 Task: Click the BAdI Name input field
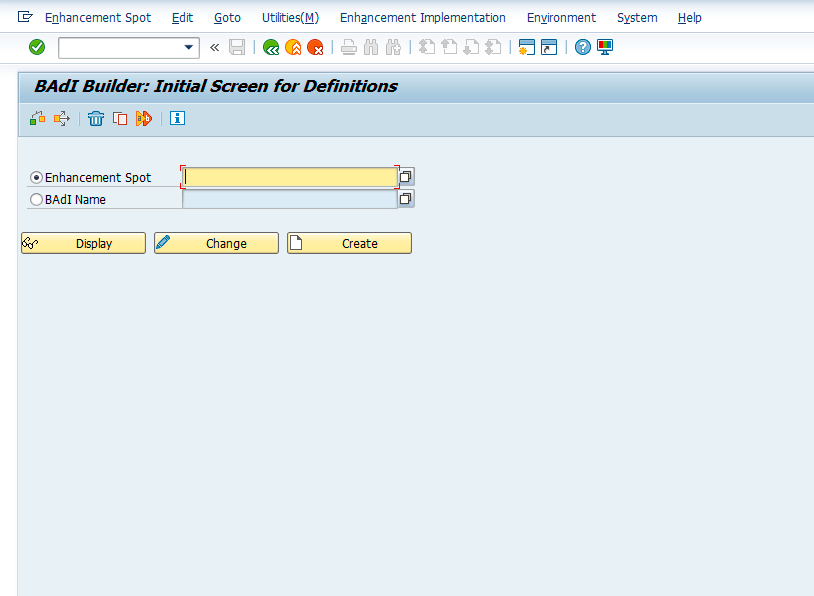[290, 199]
